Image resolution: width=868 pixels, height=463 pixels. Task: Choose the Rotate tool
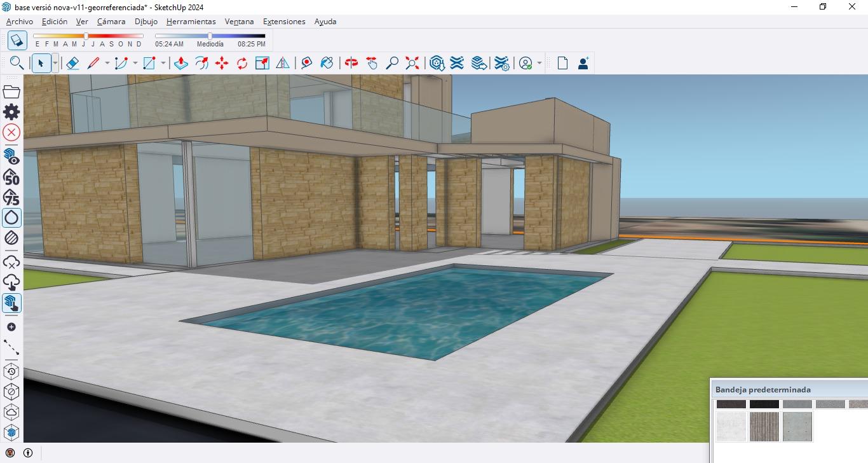point(242,63)
